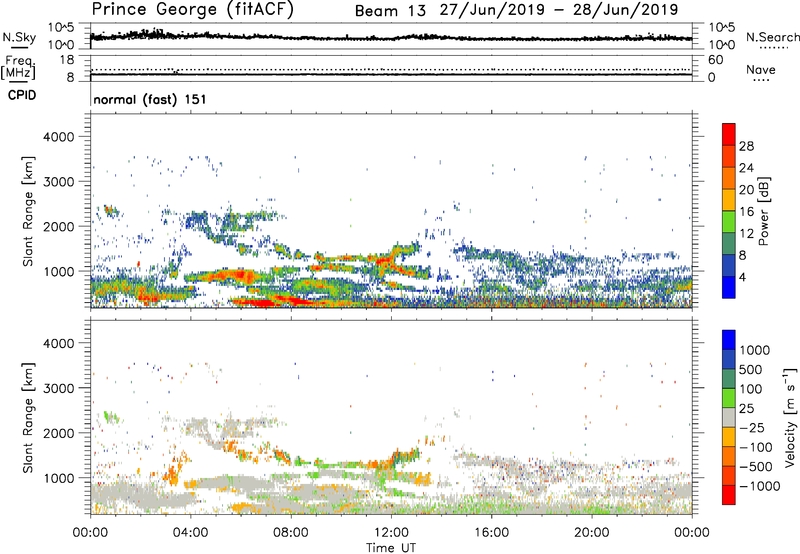
Task: Click the 'Velocity [m s-1]' color bar label
Action: [x=790, y=417]
